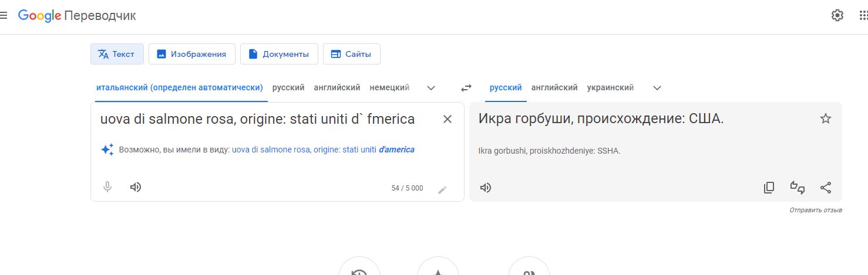Rate this translation with thumbs icon
The image size is (868, 275).
coord(798,188)
